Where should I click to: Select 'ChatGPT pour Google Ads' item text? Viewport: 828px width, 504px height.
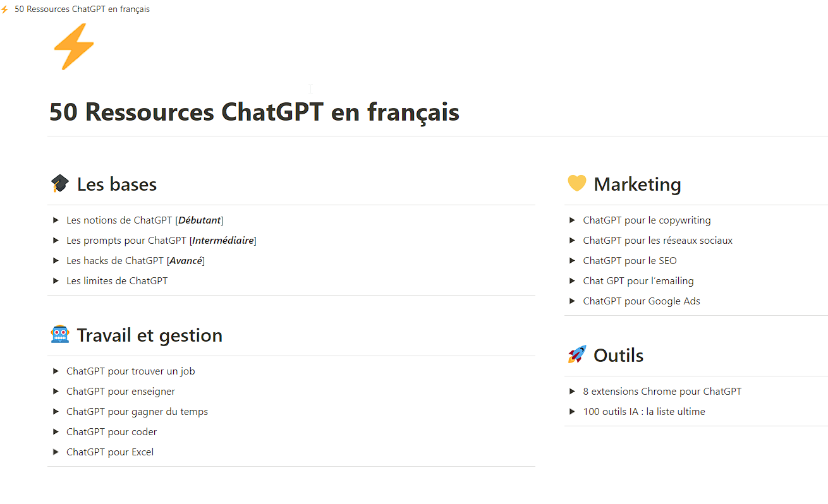click(642, 301)
